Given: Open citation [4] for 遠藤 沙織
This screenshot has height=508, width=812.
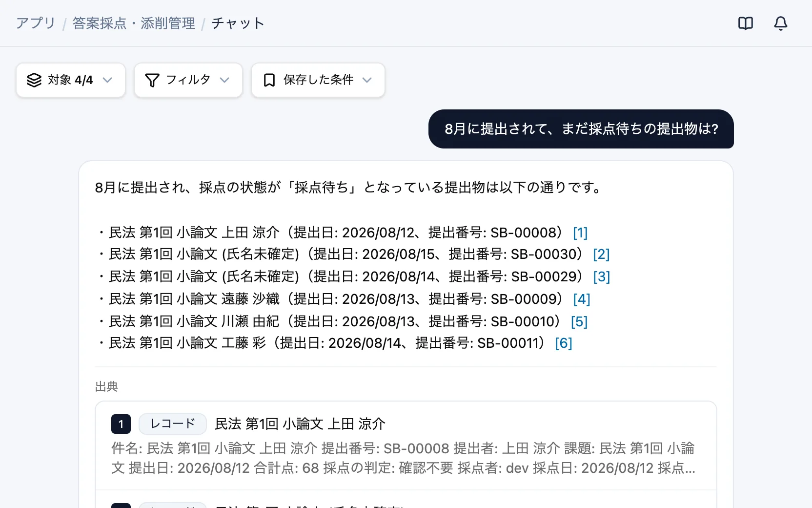Looking at the screenshot, I should click(x=582, y=299).
